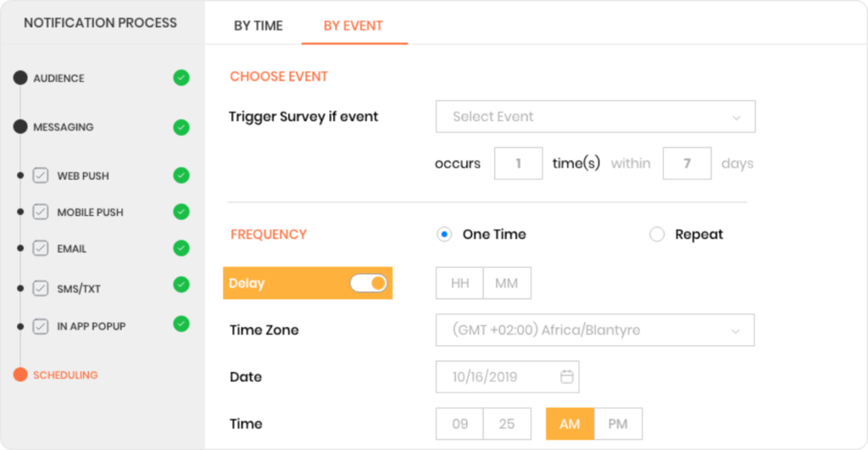Screen dimensions: 868x450
Task: Uncheck the Mobile Push checkbox
Action: point(41,212)
